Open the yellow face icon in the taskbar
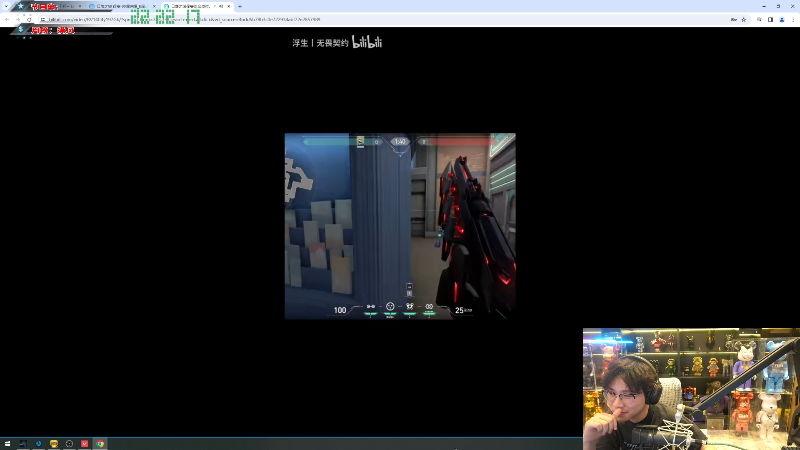The image size is (800, 450). [54, 444]
